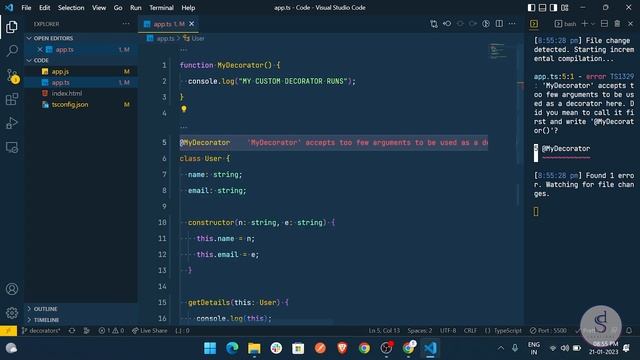Click the lightbulb quick fix icon
This screenshot has width=640, height=360.
click(184, 109)
